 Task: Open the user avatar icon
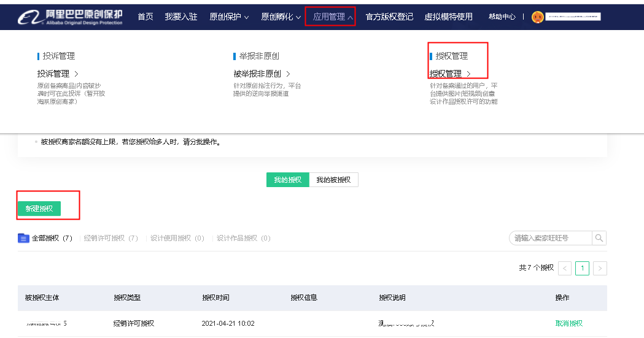[x=537, y=17]
